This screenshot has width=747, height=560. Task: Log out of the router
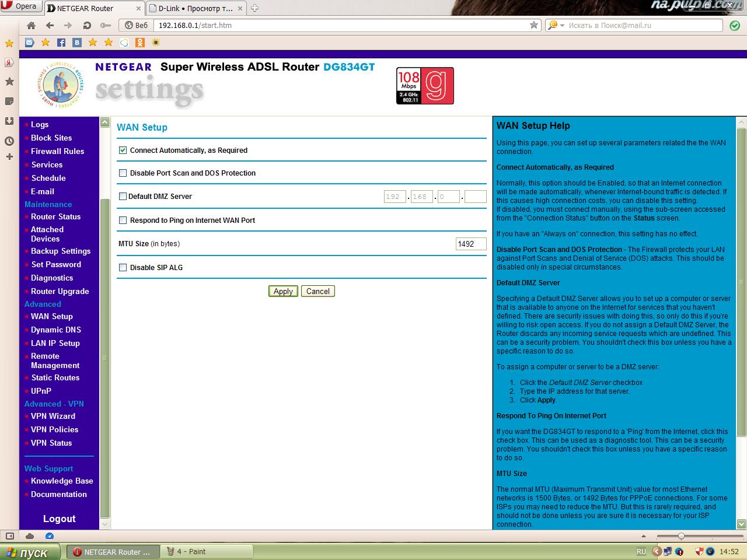(x=60, y=519)
